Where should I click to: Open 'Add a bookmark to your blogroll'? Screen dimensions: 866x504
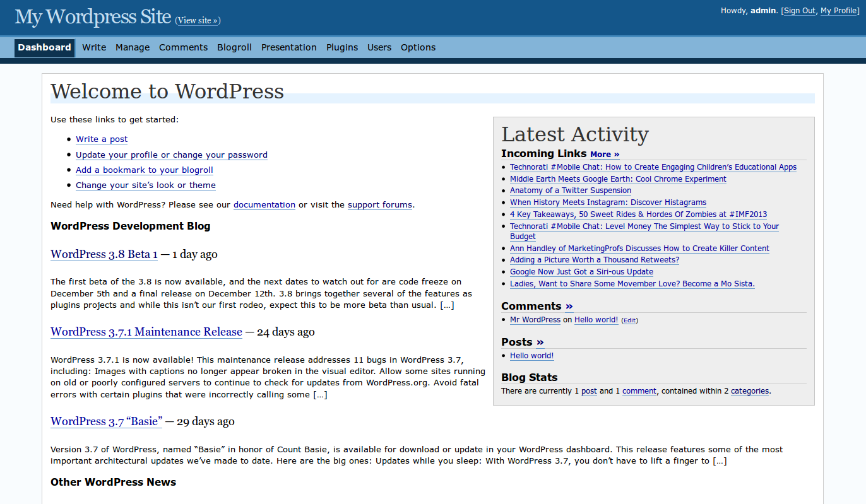144,170
